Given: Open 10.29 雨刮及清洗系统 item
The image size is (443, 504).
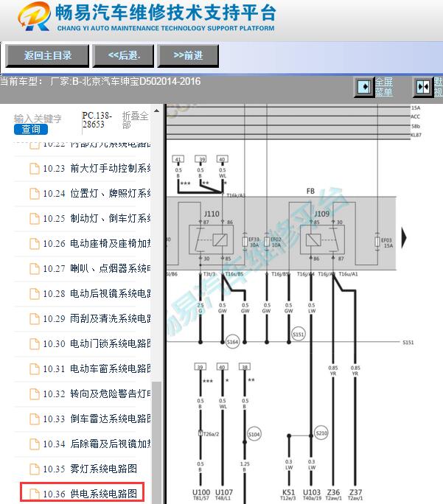Looking at the screenshot, I should (97, 318).
